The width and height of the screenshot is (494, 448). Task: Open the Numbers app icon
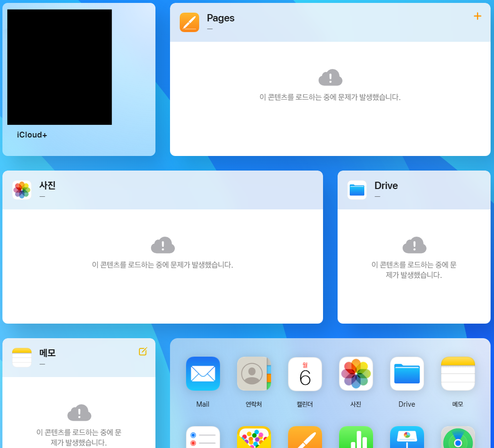(356, 437)
